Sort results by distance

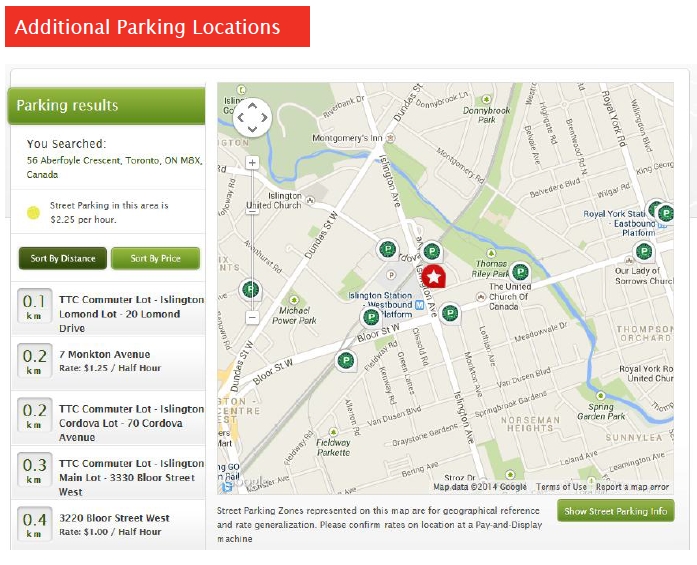(x=63, y=258)
